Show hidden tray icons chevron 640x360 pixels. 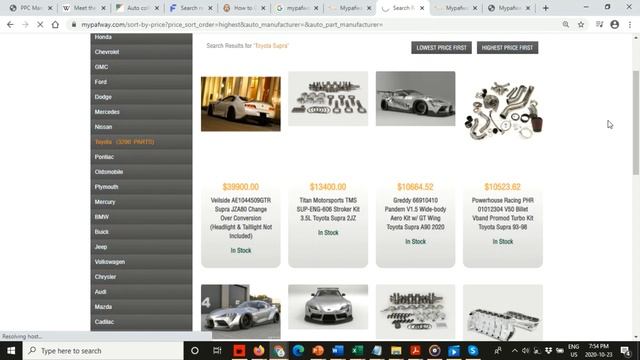pos(514,351)
